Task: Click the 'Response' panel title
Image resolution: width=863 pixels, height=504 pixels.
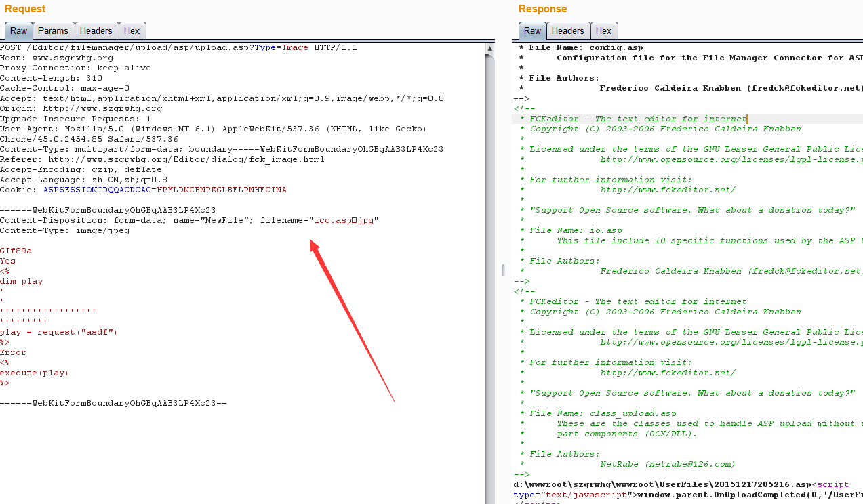Action: tap(542, 9)
